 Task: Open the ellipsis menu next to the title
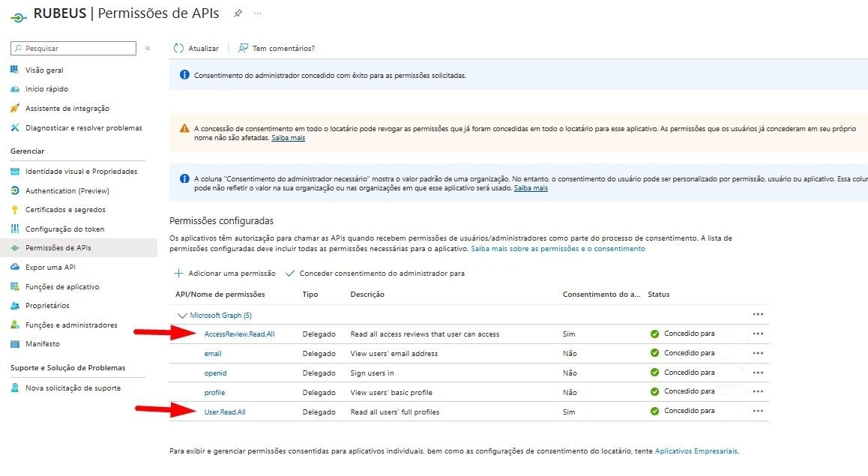[258, 13]
